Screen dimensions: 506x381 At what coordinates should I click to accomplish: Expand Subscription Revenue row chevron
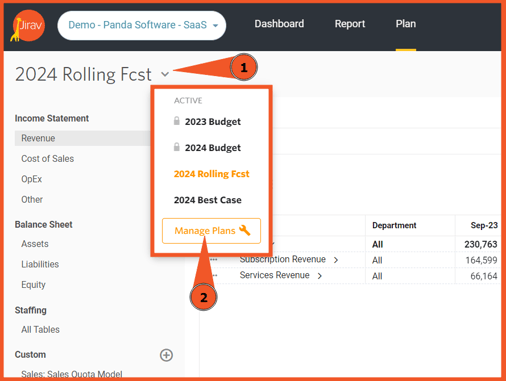pyautogui.click(x=336, y=260)
